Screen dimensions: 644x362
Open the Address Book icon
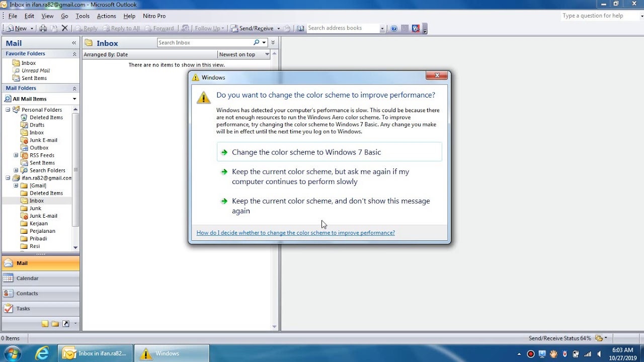(x=300, y=29)
